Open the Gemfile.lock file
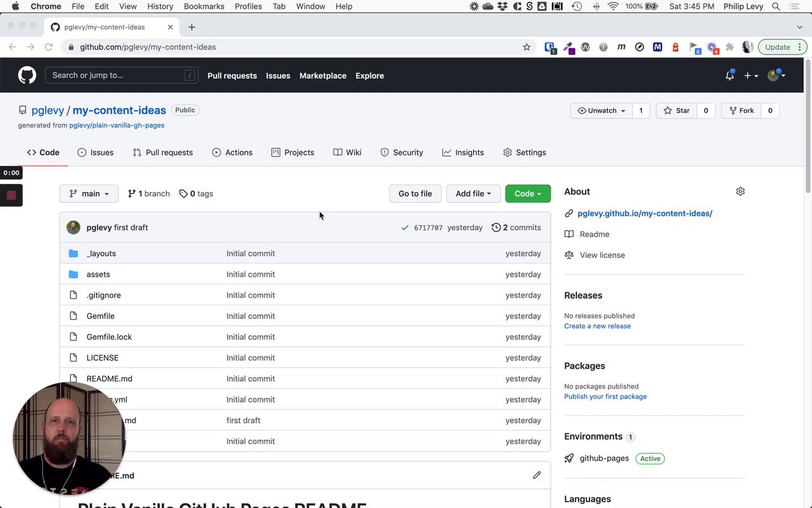Viewport: 812px width, 508px height. [109, 337]
